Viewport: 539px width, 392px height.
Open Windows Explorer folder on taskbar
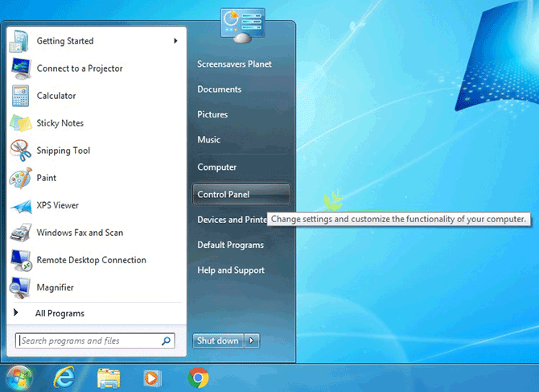109,378
